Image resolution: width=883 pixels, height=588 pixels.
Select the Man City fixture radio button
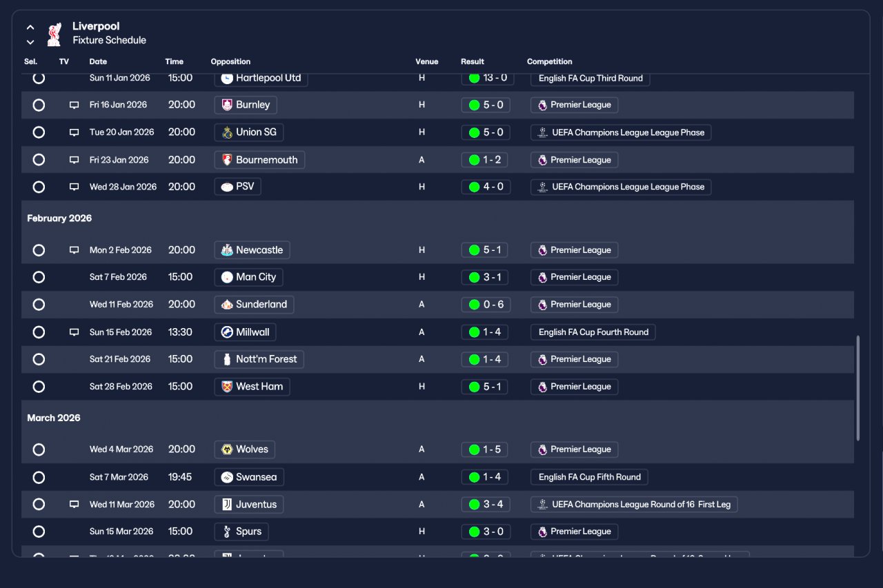click(39, 277)
